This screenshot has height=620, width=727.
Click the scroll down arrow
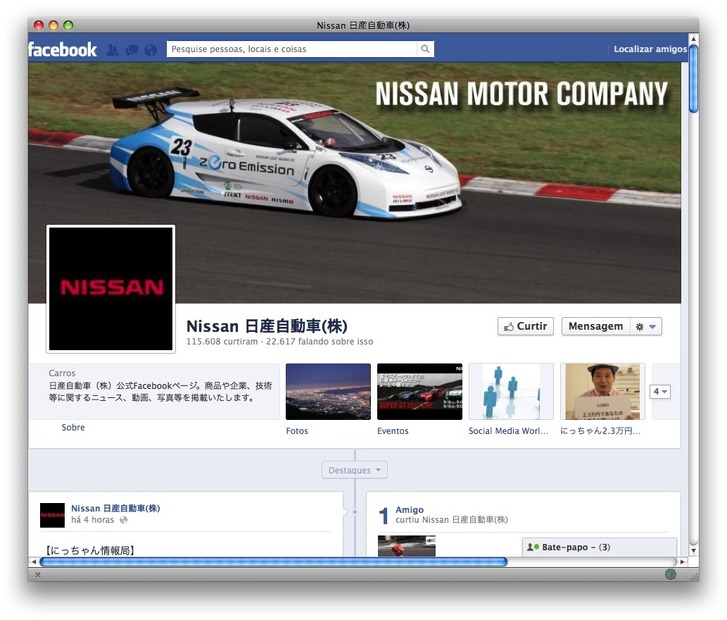click(x=693, y=550)
